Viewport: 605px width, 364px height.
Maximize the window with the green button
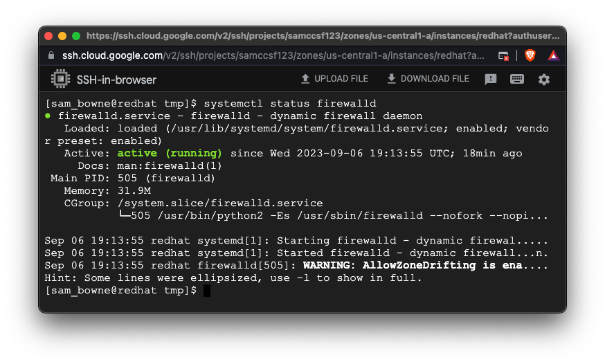click(76, 36)
